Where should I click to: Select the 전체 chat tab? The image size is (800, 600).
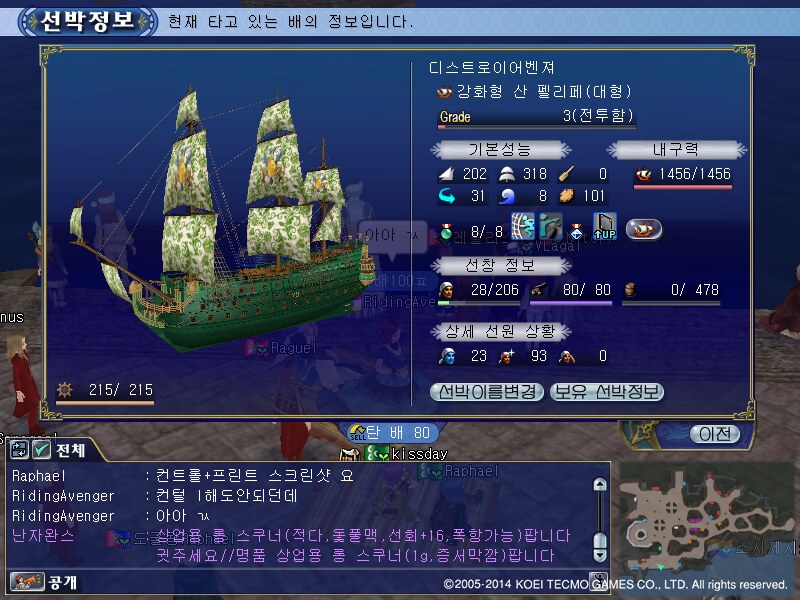71,450
